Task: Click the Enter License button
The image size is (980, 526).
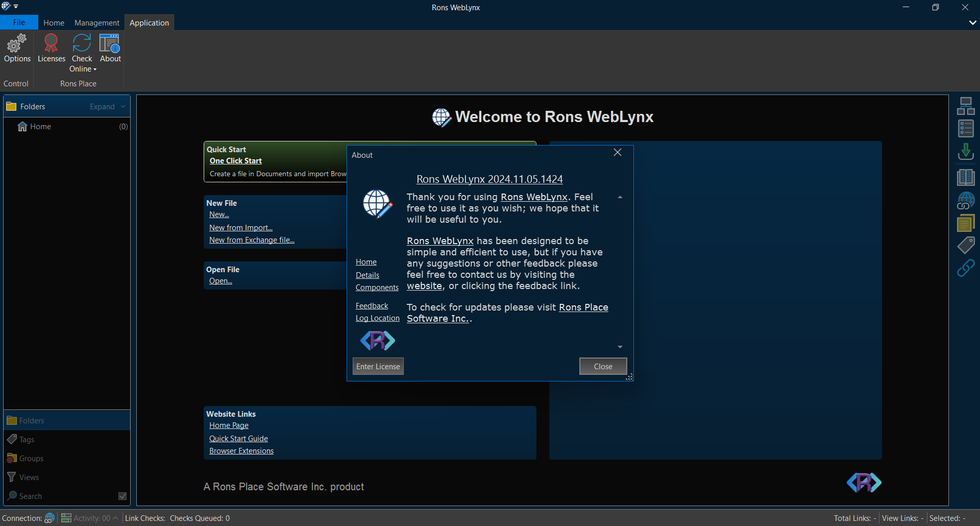Action: tap(378, 366)
